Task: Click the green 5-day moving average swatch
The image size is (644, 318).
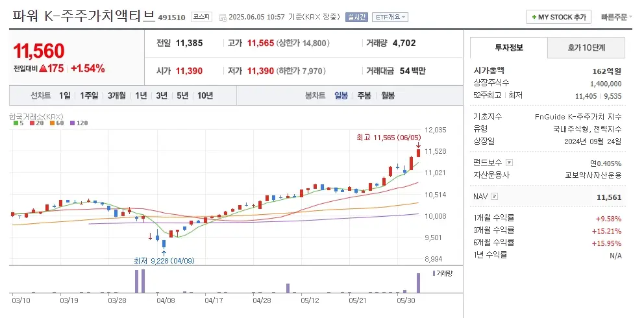Action: 16,123
